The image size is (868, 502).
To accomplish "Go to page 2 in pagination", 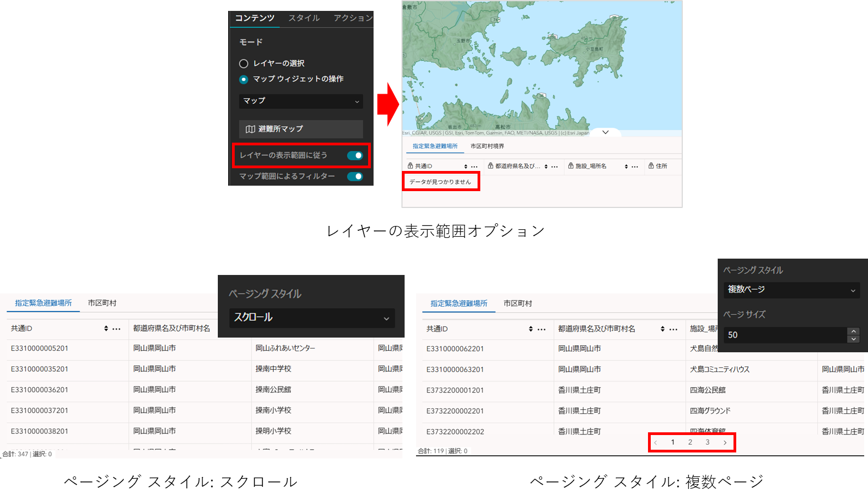I will point(690,443).
